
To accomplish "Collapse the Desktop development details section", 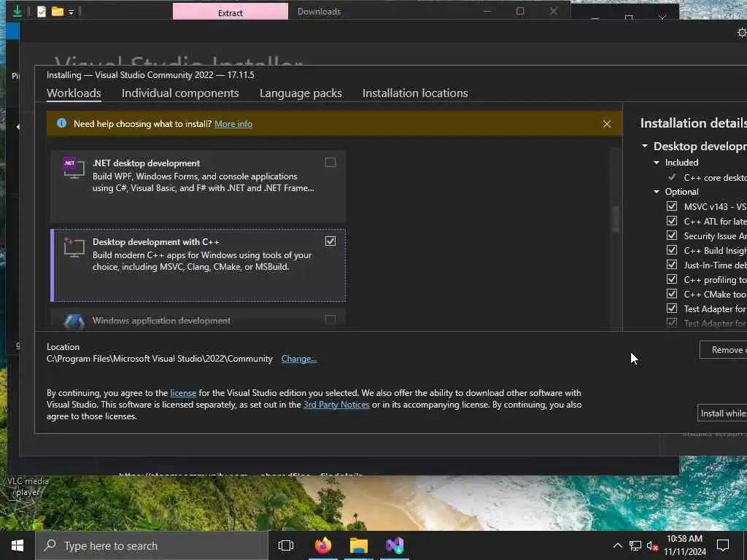I will click(x=645, y=146).
